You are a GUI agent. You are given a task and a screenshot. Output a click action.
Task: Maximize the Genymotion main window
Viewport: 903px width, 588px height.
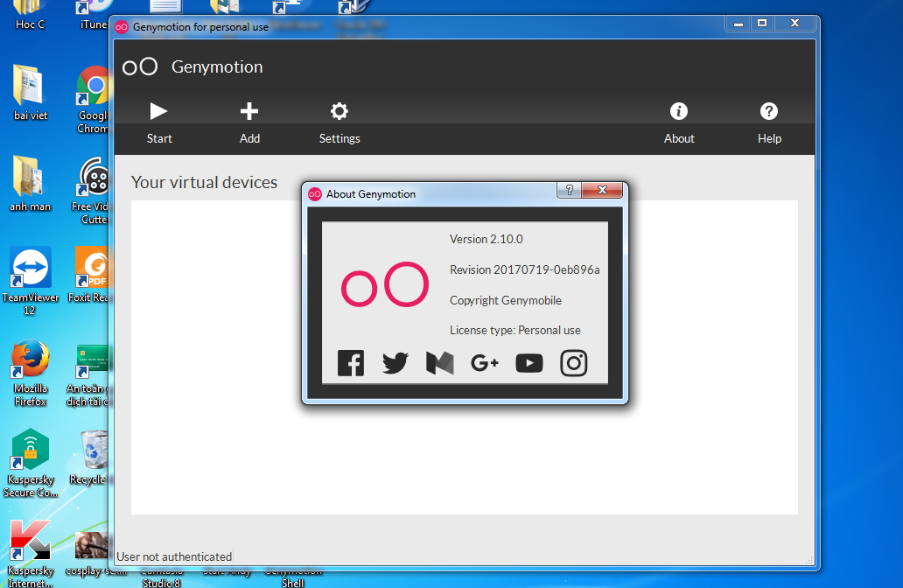762,23
